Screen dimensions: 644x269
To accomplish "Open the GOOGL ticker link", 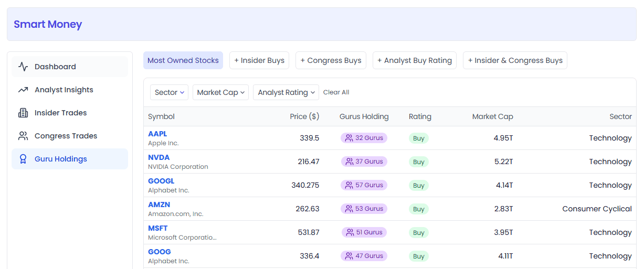I will 161,181.
